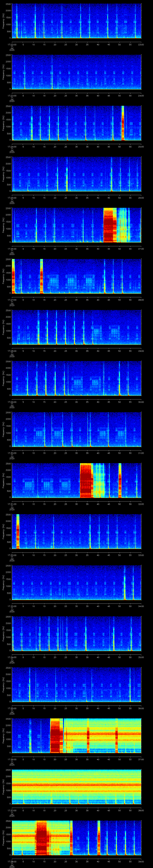
Task: Click the 31:00 end time label
Action: [x=141, y=453]
